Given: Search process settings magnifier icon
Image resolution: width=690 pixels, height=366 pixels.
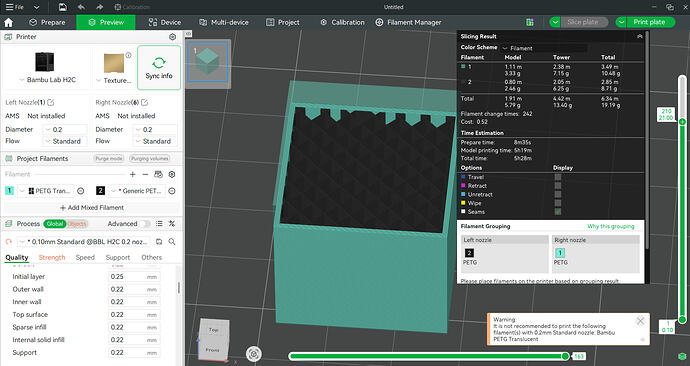Looking at the screenshot, I should pyautogui.click(x=172, y=242).
